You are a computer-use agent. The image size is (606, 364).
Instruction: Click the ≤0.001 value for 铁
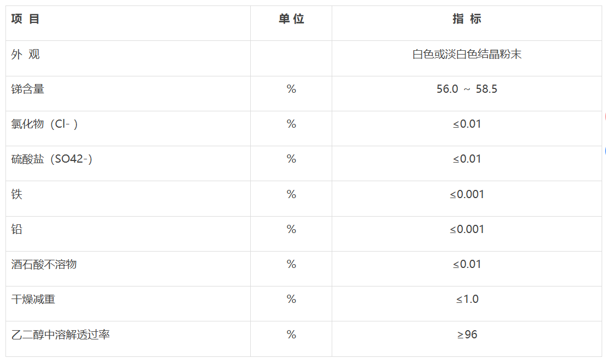(467, 194)
